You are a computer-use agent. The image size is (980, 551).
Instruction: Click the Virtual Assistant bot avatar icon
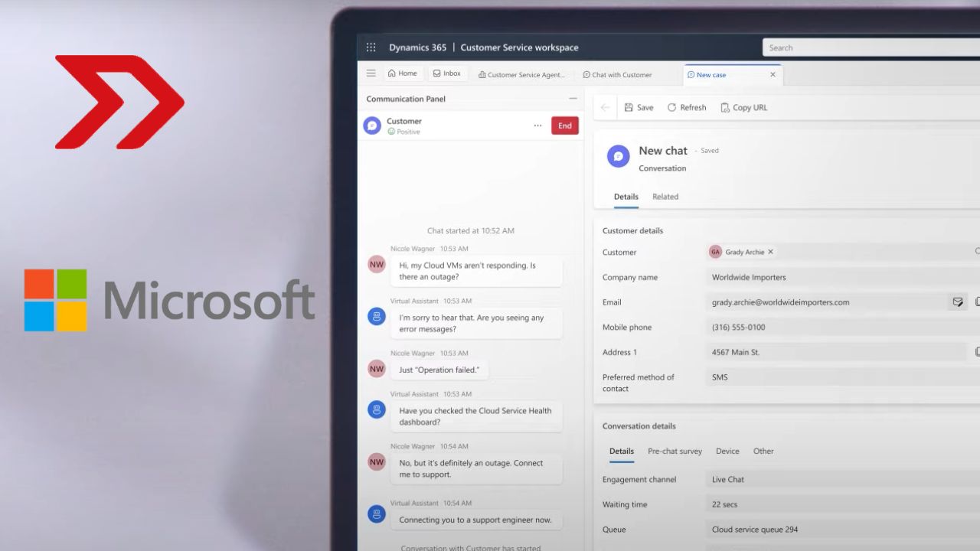click(376, 316)
